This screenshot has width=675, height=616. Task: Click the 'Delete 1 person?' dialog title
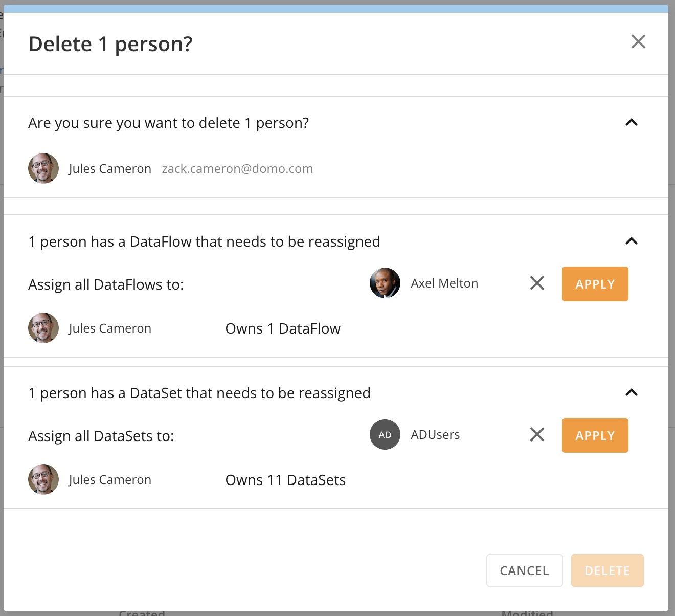coord(110,44)
